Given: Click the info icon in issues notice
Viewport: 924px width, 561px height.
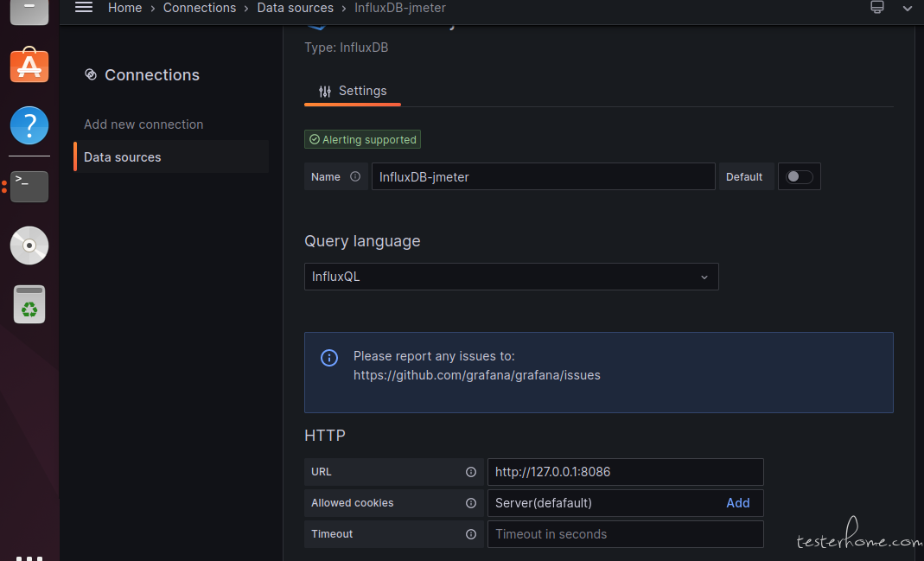Looking at the screenshot, I should [x=328, y=358].
